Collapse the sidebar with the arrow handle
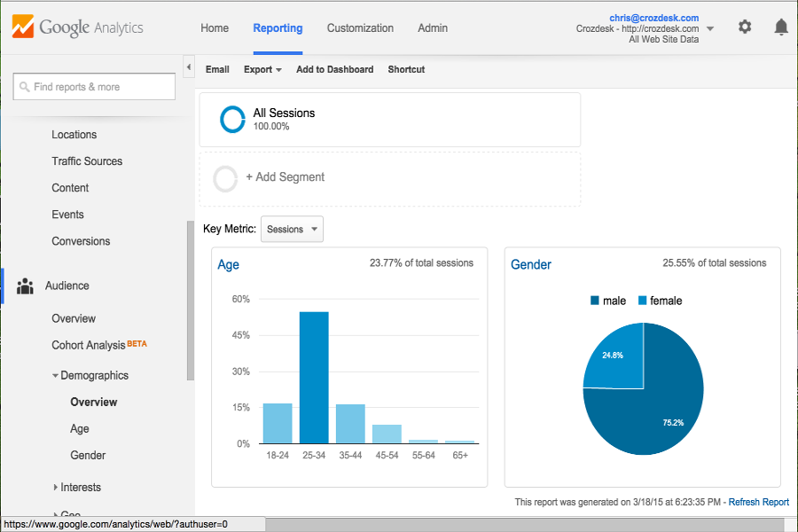This screenshot has width=798, height=532. (189, 68)
